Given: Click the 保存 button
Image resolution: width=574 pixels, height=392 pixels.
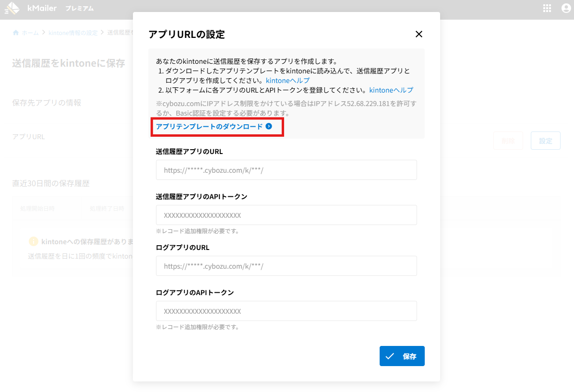Looking at the screenshot, I should pos(402,356).
